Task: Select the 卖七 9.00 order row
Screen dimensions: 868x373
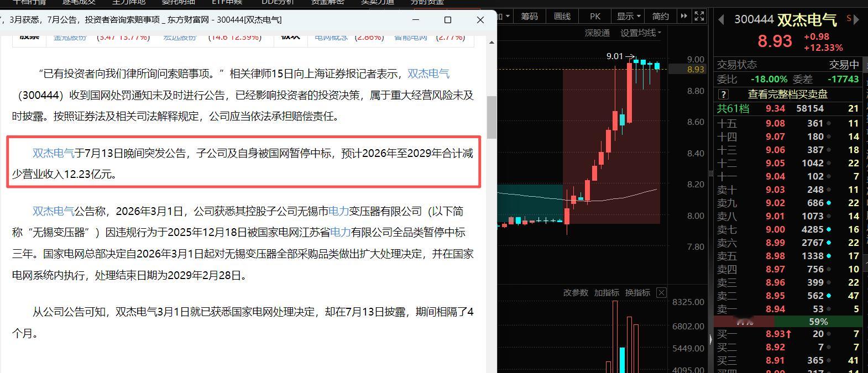Action: [x=788, y=229]
